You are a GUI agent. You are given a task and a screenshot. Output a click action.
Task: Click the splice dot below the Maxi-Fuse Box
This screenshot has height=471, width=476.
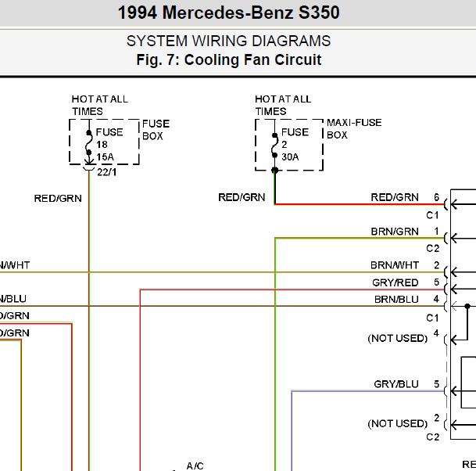pos(274,170)
